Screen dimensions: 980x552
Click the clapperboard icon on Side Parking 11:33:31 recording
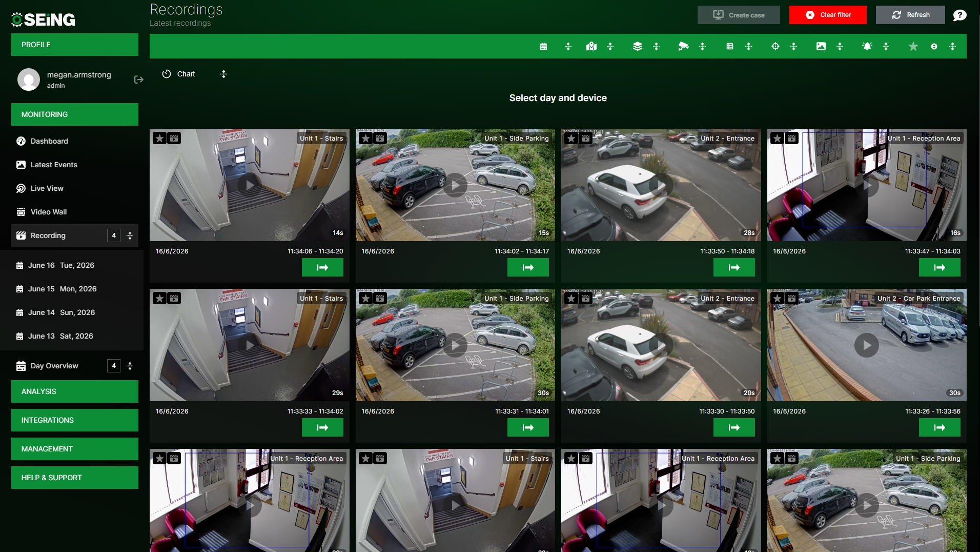click(380, 298)
